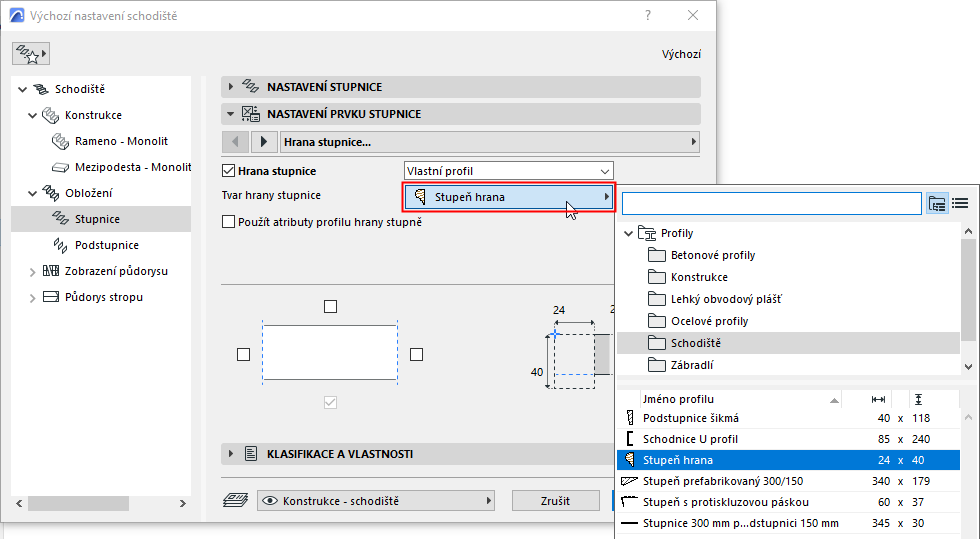980x539 pixels.
Task: Click the Zrušit button
Action: pos(555,500)
